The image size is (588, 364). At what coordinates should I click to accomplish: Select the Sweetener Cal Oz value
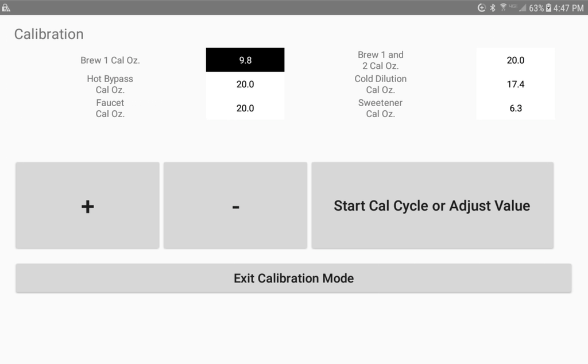(x=515, y=108)
